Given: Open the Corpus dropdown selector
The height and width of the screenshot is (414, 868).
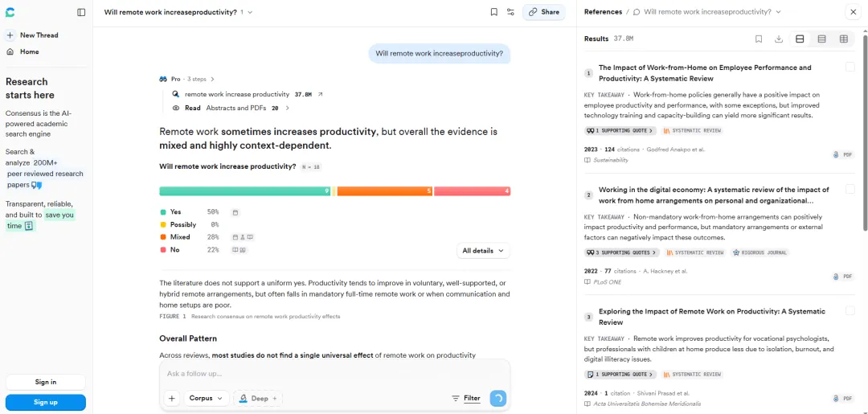Looking at the screenshot, I should [x=207, y=398].
